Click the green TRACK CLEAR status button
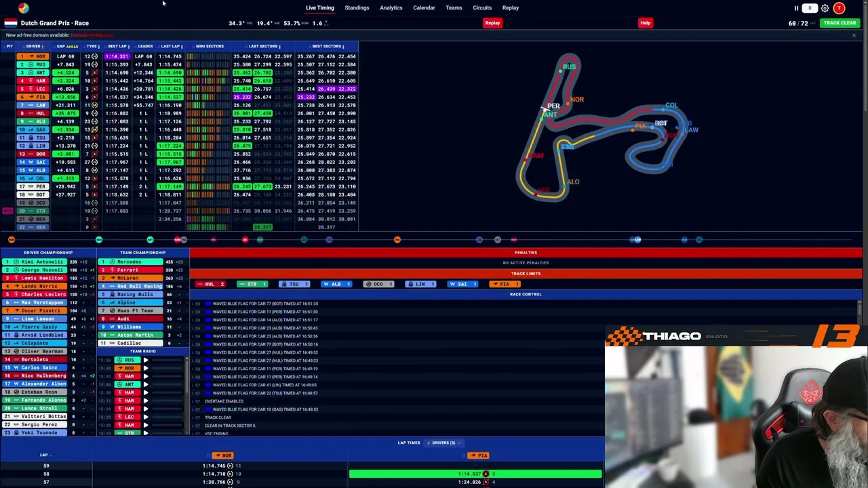The image size is (868, 488). point(840,23)
